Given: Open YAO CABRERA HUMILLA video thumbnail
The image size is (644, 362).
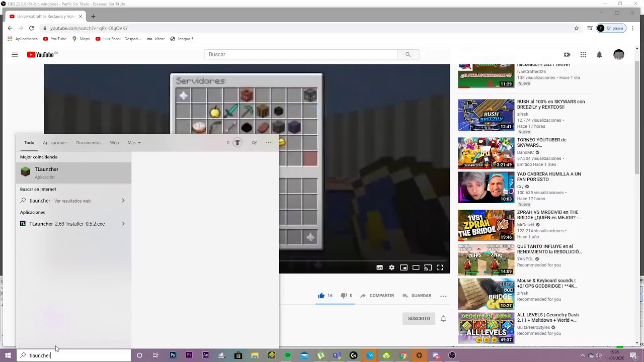Looking at the screenshot, I should click(x=486, y=187).
